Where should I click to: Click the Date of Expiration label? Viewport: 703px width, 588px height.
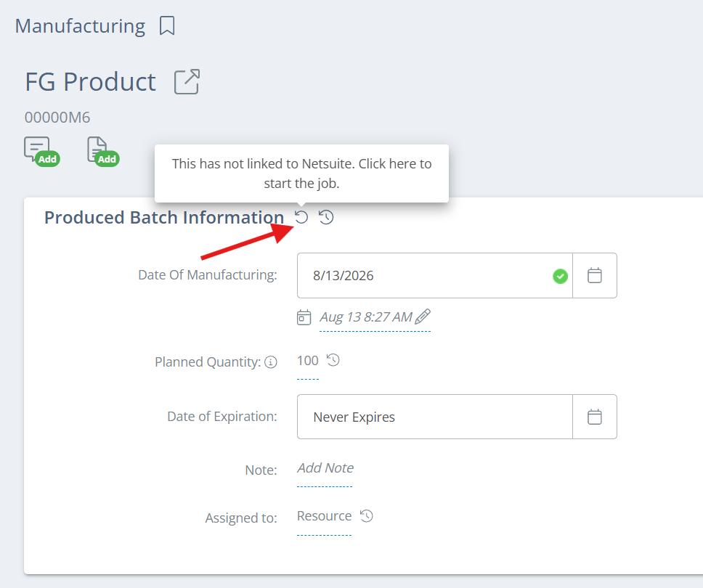(x=222, y=417)
